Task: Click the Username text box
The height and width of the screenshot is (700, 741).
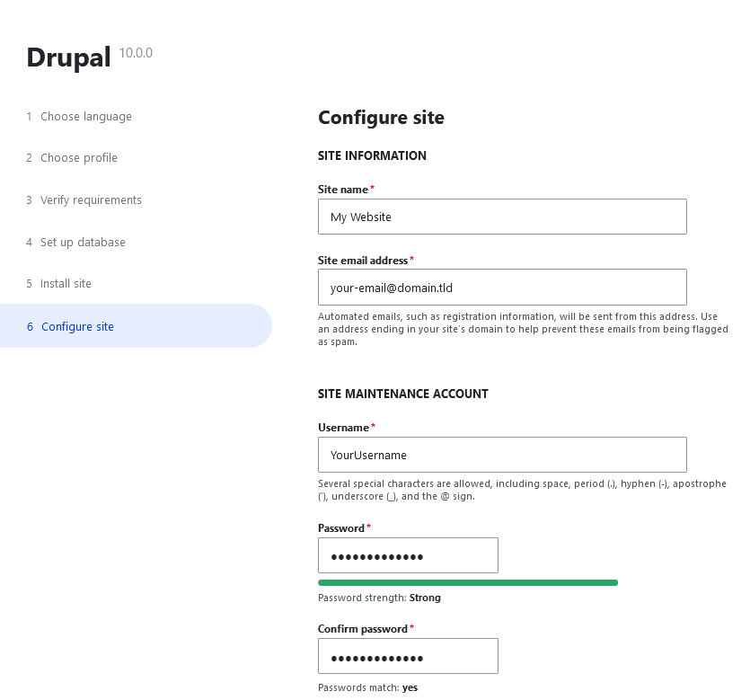Action: [x=501, y=455]
